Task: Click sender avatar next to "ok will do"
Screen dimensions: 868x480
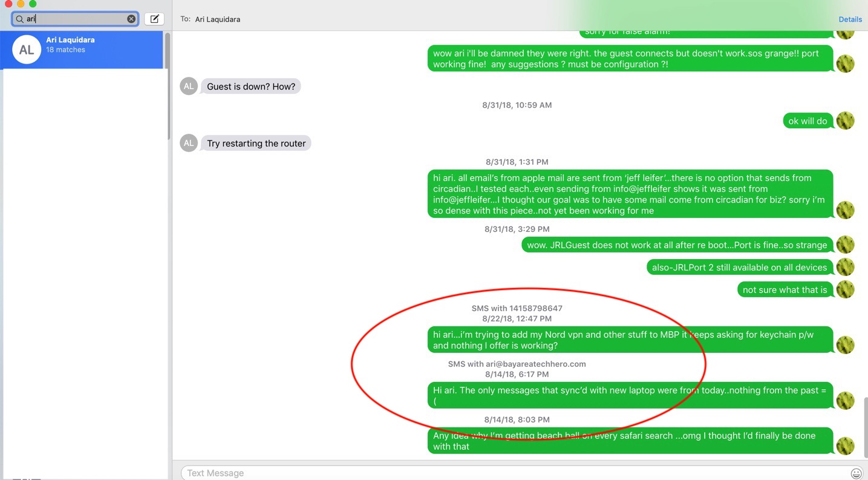Action: pos(845,121)
